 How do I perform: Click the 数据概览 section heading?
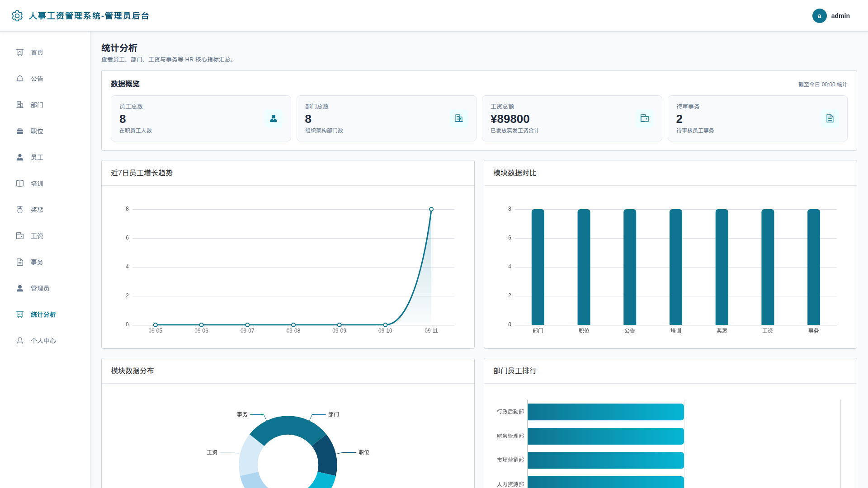[125, 84]
